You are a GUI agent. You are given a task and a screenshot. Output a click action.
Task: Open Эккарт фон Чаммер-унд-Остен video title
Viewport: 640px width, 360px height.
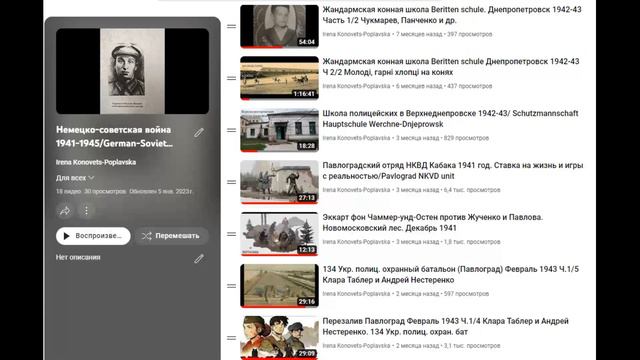[x=433, y=222]
